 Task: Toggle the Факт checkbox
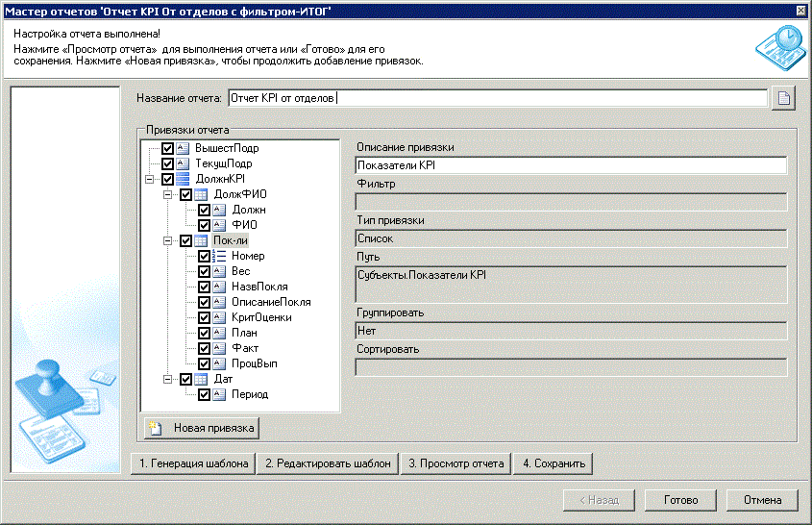tap(204, 349)
